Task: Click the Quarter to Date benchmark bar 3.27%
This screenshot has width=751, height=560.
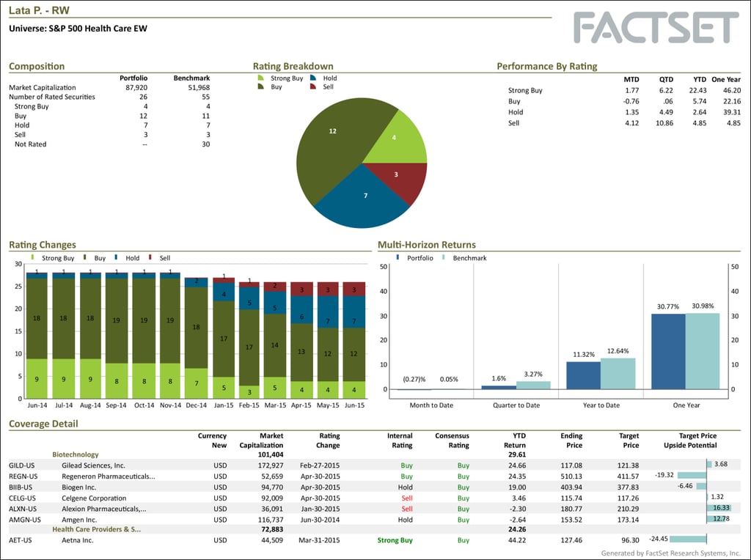Action: coord(533,386)
